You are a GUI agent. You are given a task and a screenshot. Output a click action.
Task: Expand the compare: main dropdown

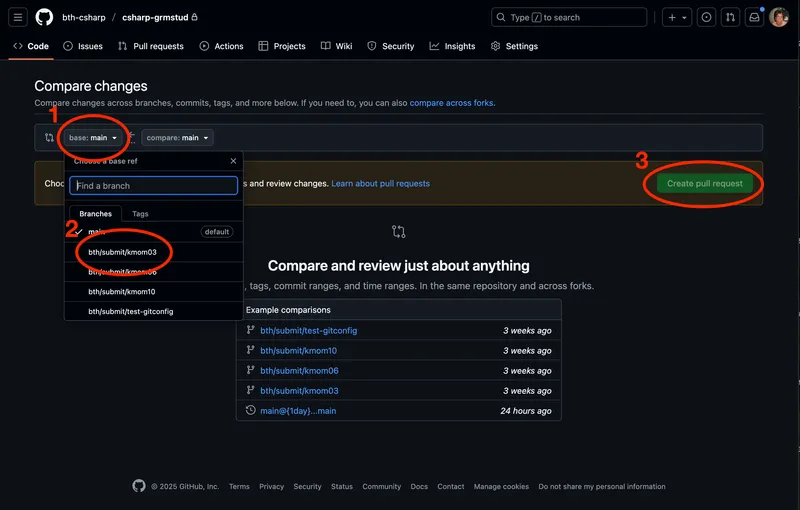[x=177, y=138]
